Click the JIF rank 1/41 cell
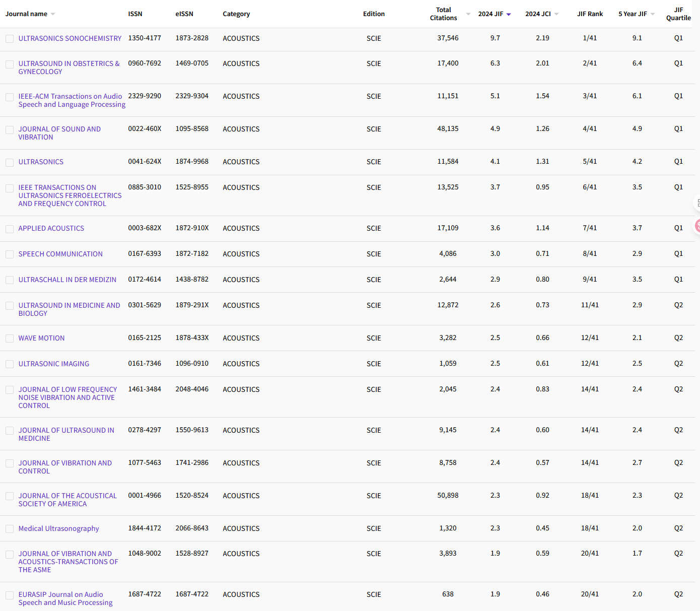Viewport: 700px width, 611px height. pos(590,38)
